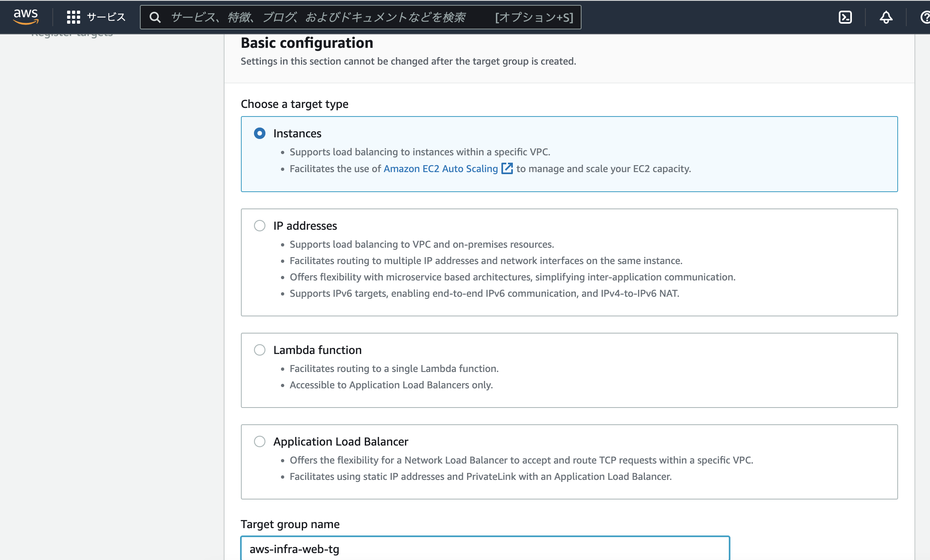Click the AWS logo home icon
Screen dimensions: 930x560
[26, 17]
